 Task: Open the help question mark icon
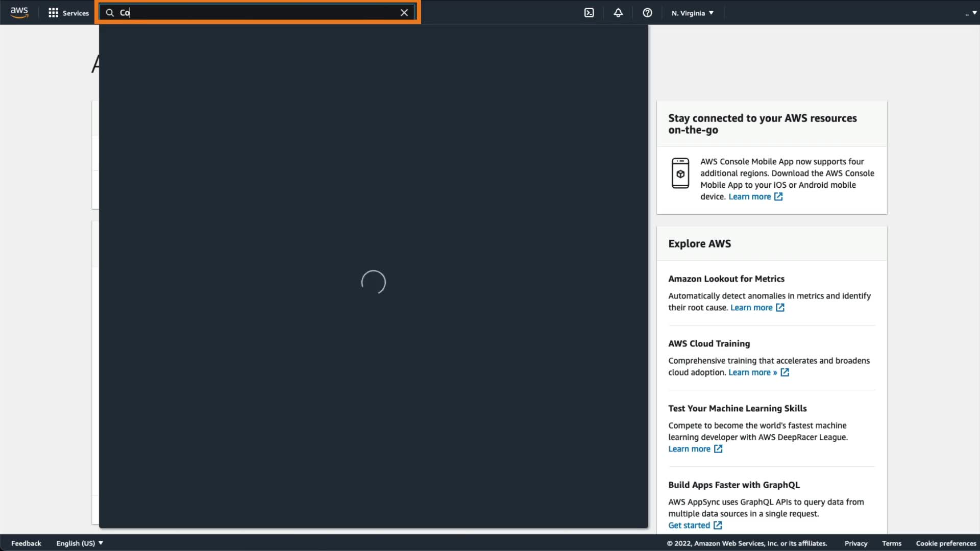(x=647, y=13)
